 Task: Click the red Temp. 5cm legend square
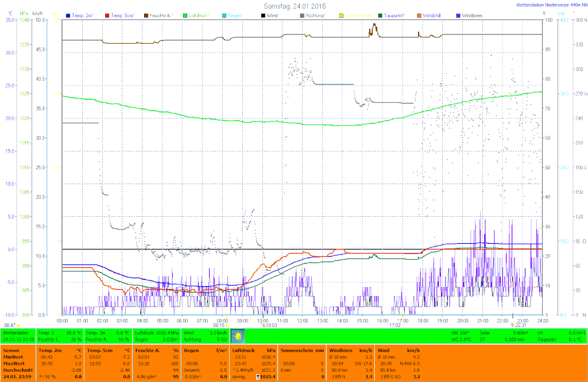(106, 15)
